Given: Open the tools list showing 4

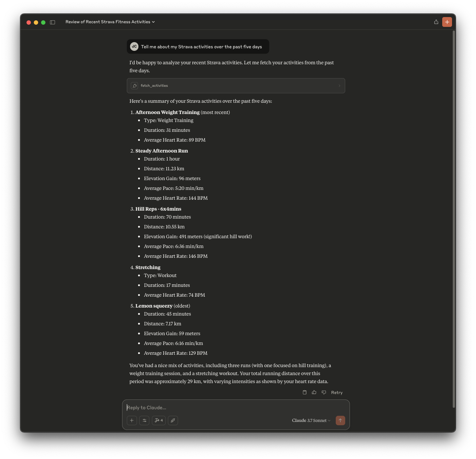Looking at the screenshot, I should (159, 421).
